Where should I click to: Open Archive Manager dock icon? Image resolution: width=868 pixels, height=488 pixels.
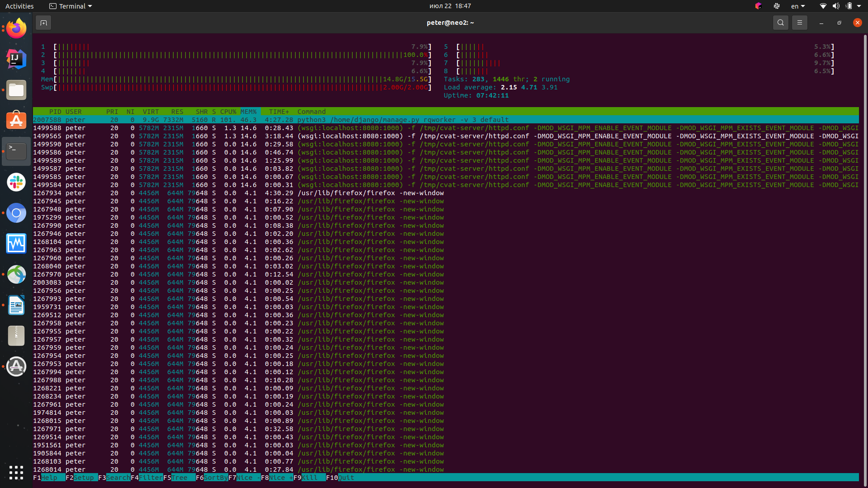tap(16, 336)
